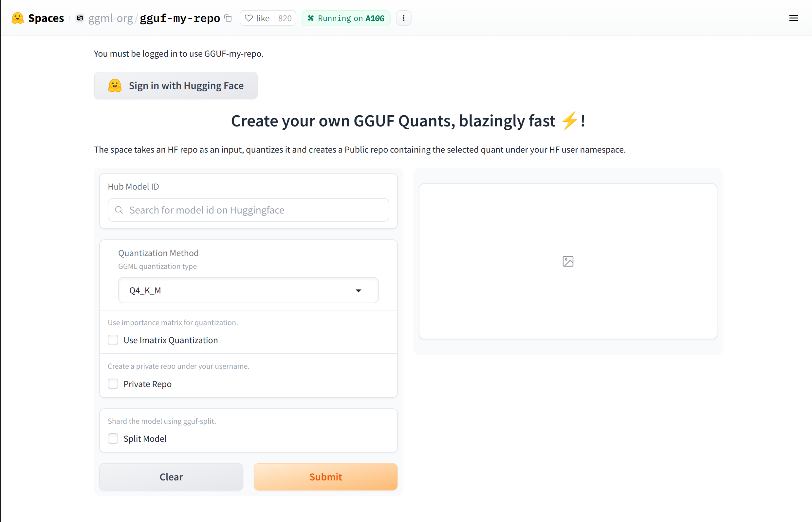The height and width of the screenshot is (522, 812).
Task: Enable Split Model sharding
Action: pos(113,438)
